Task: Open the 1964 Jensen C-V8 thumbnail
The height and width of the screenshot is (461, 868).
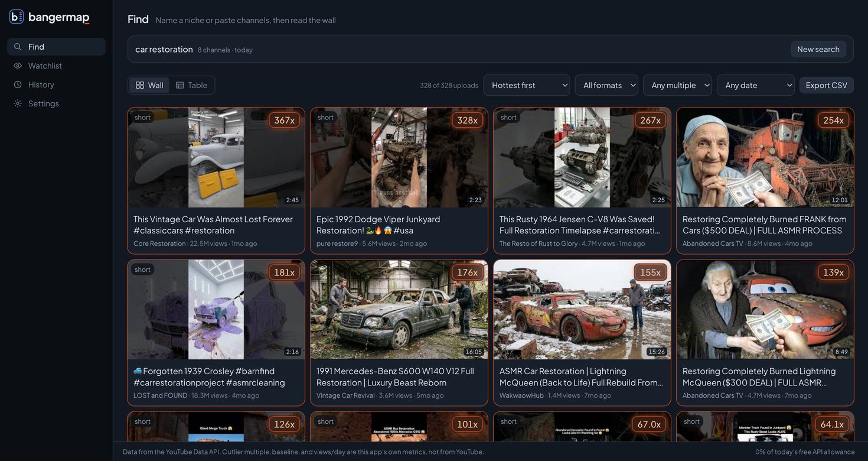Action: point(582,157)
